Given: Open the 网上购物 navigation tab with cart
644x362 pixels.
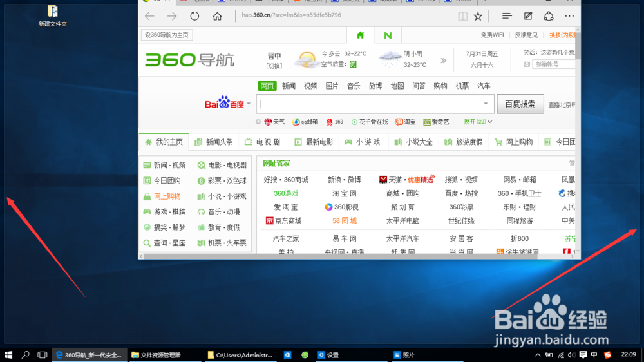Looking at the screenshot, I should coord(514,142).
